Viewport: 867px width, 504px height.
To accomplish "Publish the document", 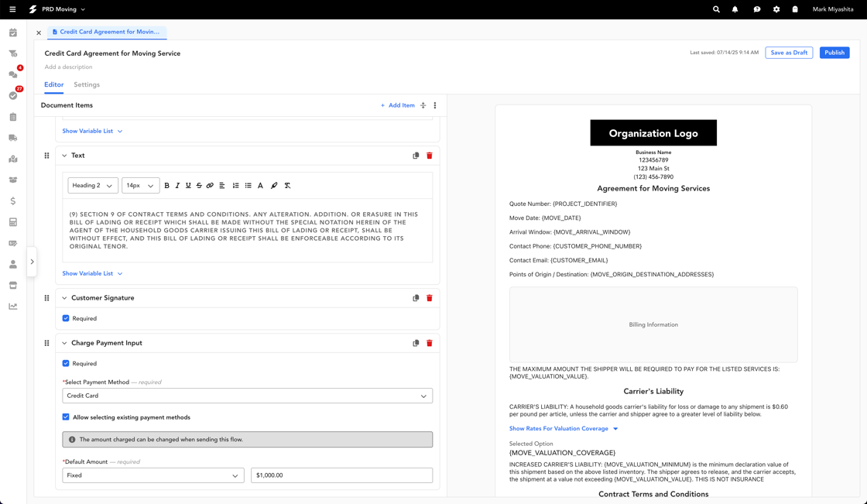I will coord(834,53).
